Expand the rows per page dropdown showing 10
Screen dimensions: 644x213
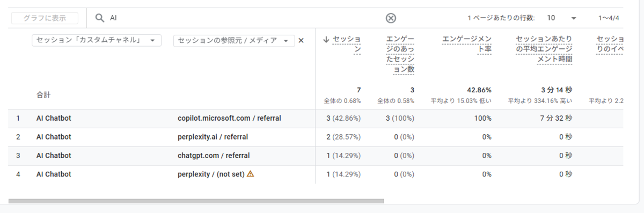click(561, 18)
